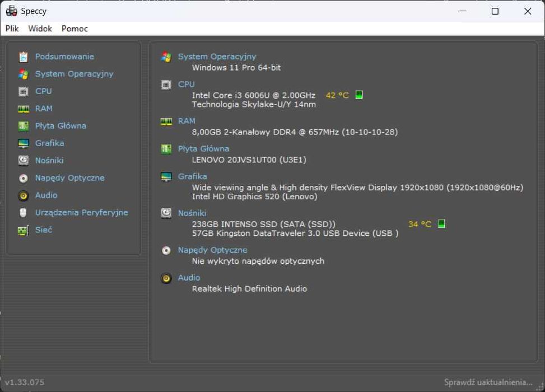Image resolution: width=545 pixels, height=392 pixels.
Task: Click Nie wykryto napędów optycznych text
Action: (258, 261)
